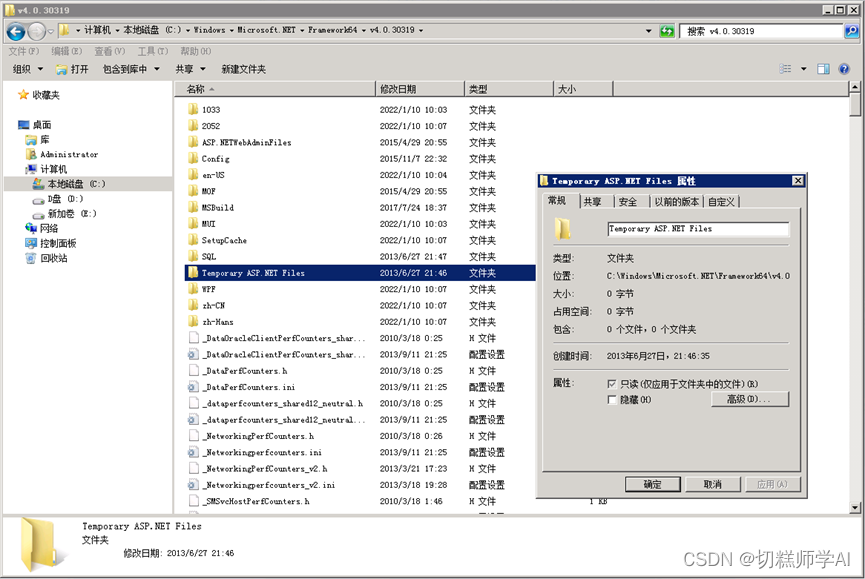Click the search box for v4.0.30319

(x=761, y=31)
